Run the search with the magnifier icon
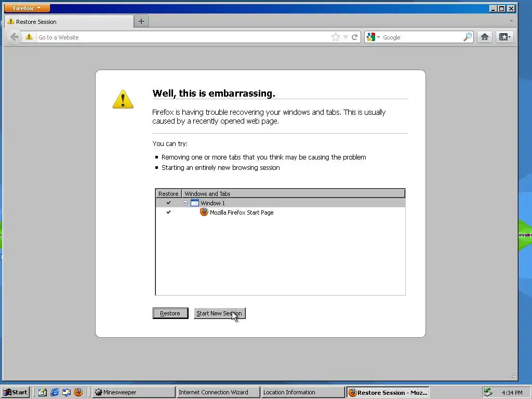This screenshot has height=399, width=532. point(468,37)
